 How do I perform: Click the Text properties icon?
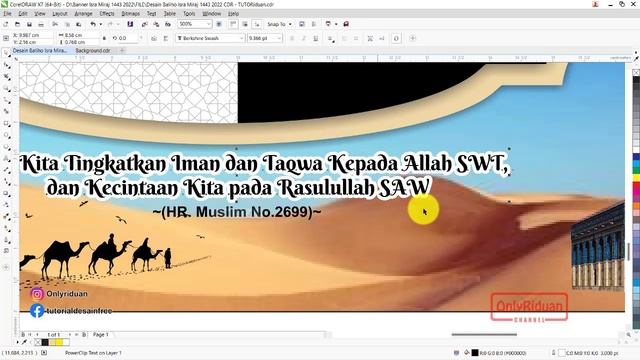click(x=370, y=38)
